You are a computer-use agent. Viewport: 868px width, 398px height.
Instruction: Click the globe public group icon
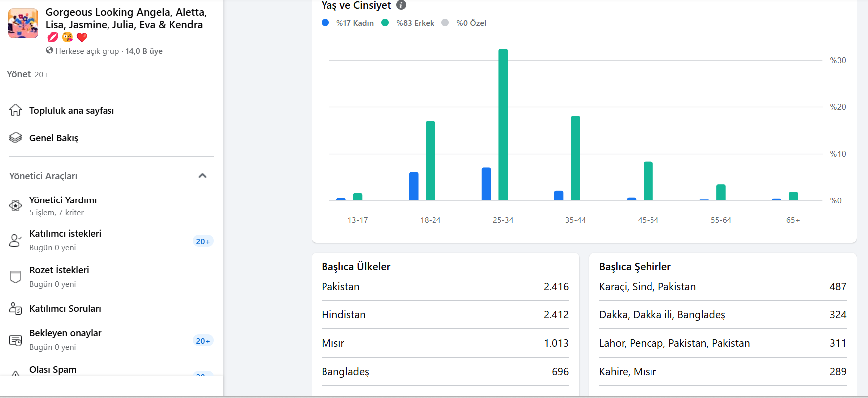[x=49, y=50]
